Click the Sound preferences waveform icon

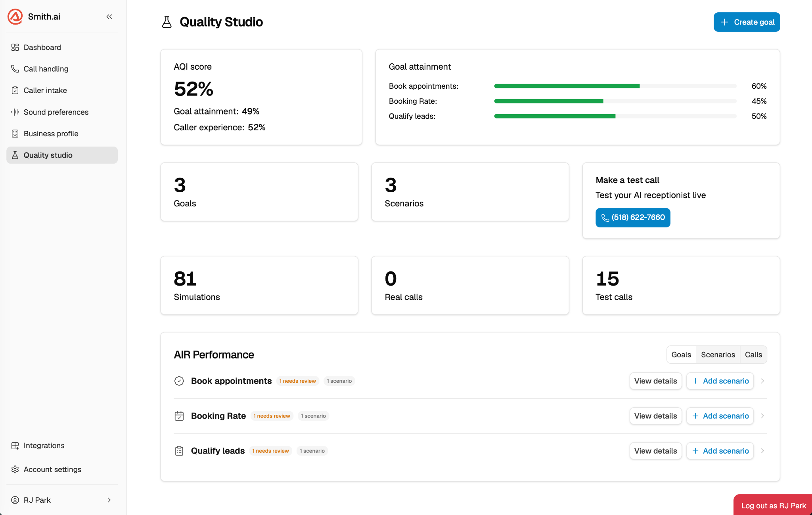point(15,112)
